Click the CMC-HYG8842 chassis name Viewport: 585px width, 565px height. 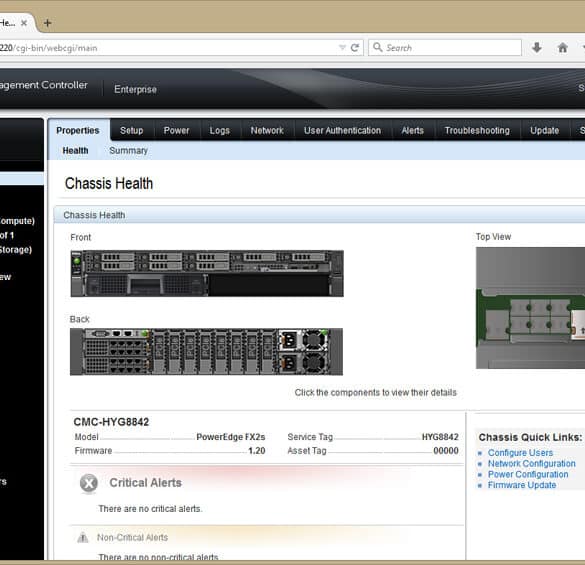[x=111, y=422]
